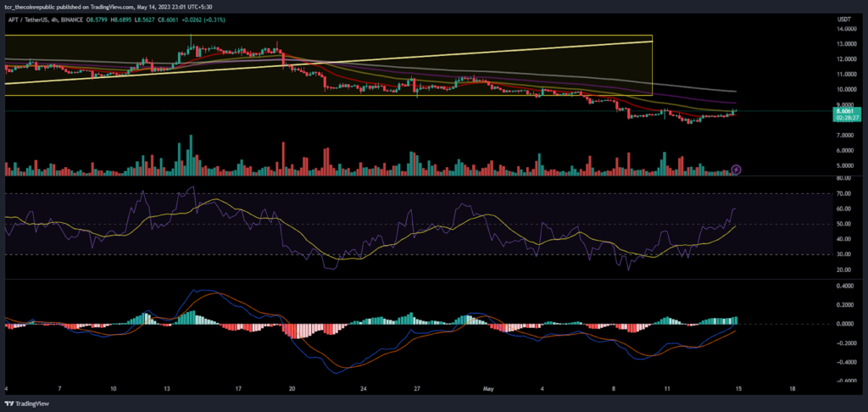Click date 17 on the time axis
868x412 pixels.
point(238,389)
